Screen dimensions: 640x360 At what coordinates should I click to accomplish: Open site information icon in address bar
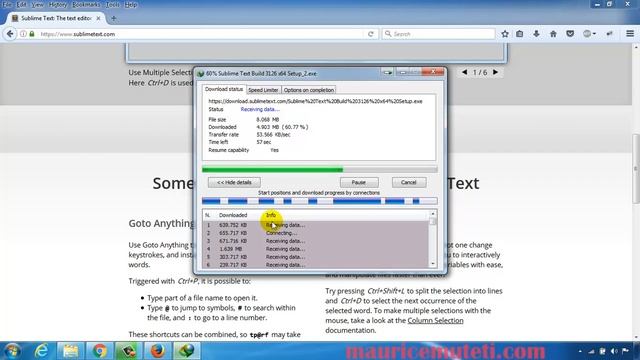click(x=23, y=34)
